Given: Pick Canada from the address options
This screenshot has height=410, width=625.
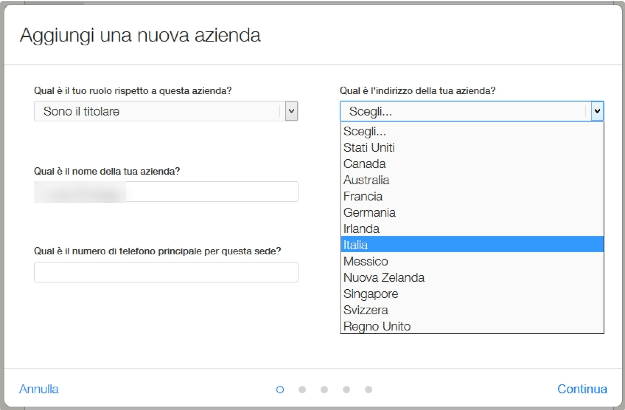Looking at the screenshot, I should [x=364, y=164].
